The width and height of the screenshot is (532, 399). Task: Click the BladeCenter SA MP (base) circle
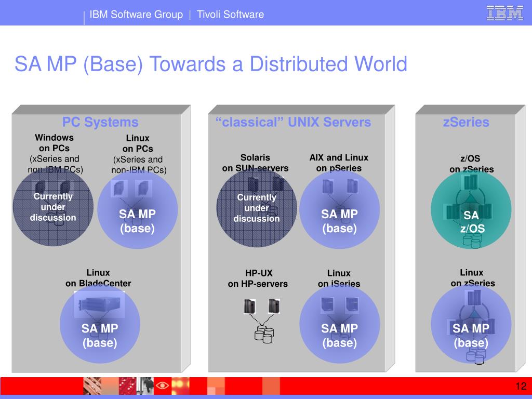tap(100, 324)
